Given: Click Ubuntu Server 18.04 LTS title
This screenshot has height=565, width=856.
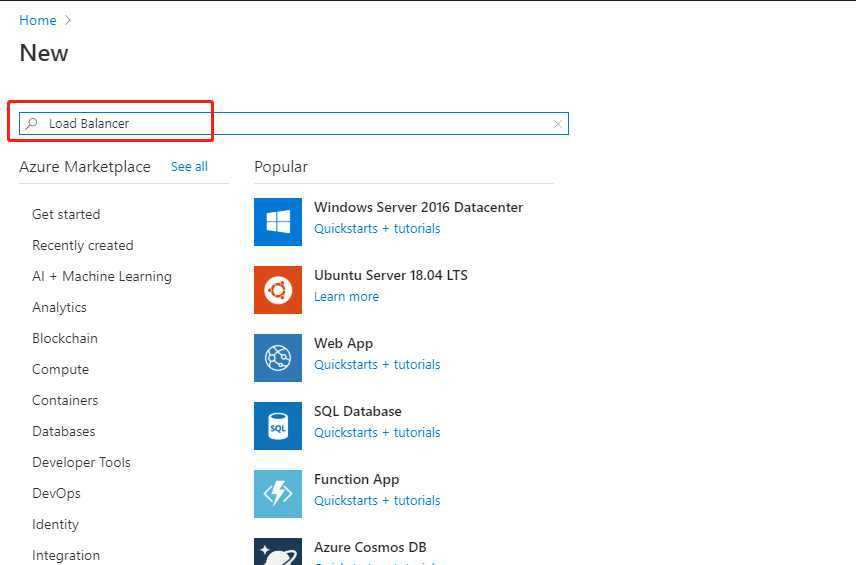Looking at the screenshot, I should (390, 275).
